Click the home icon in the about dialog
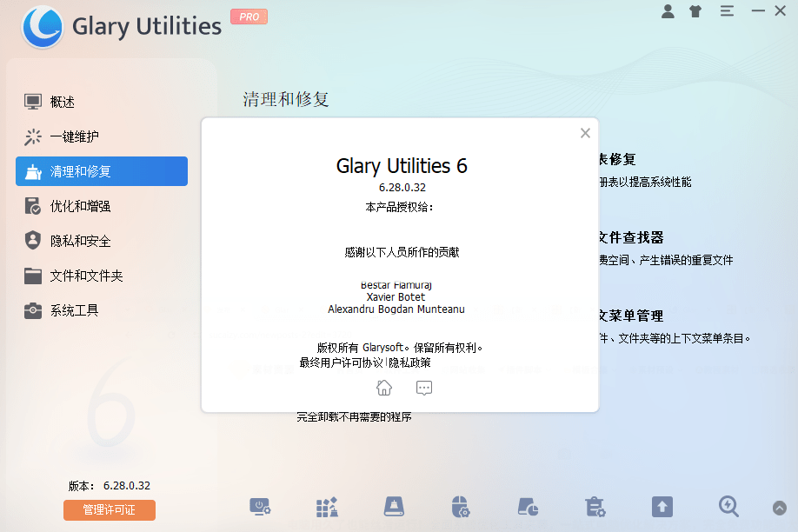 point(384,388)
